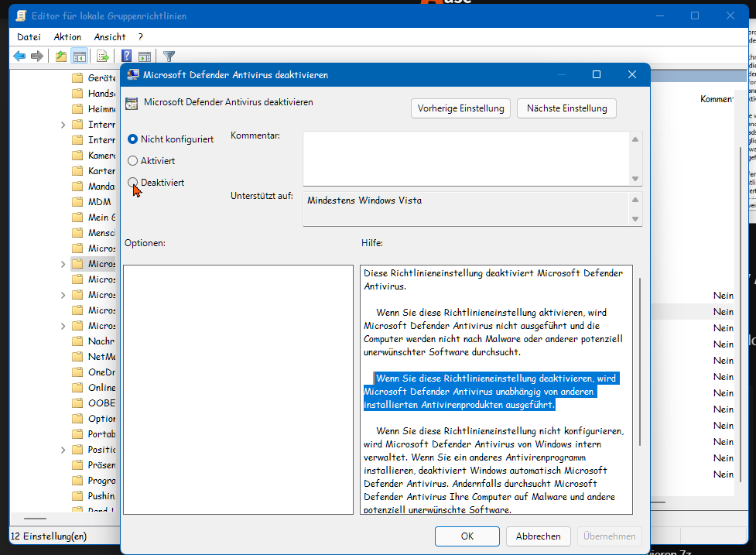Expand the Interr folder with the chevron
Image resolution: width=756 pixels, height=555 pixels.
tap(63, 125)
